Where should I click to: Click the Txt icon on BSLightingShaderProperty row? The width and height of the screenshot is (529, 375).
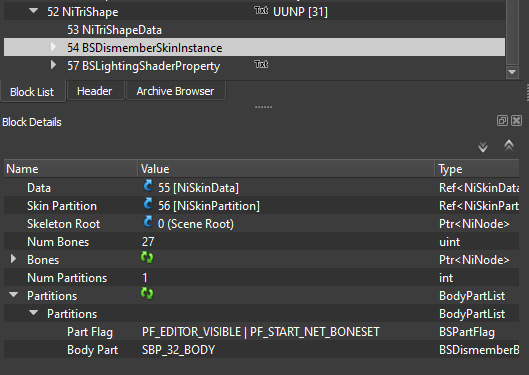261,64
